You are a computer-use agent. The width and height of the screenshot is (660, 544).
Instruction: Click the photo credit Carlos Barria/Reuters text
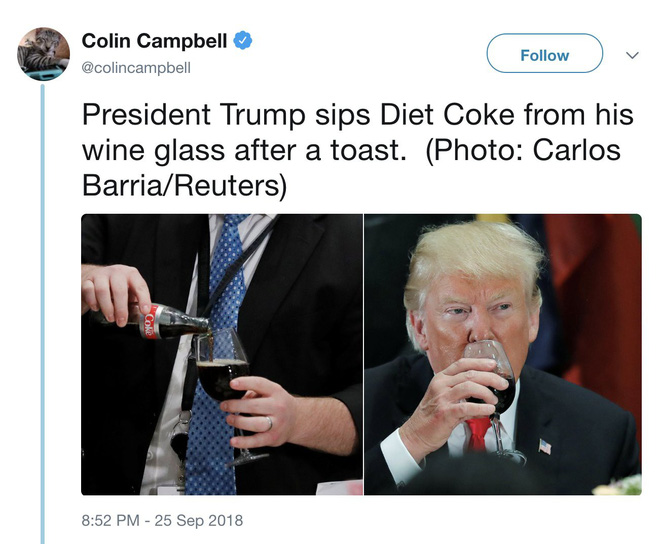(351, 168)
